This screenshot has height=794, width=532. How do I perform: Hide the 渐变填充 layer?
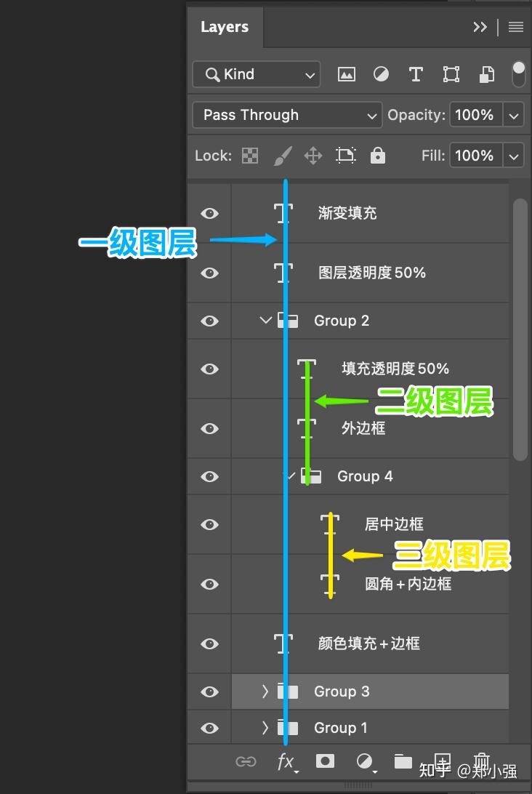tap(209, 213)
